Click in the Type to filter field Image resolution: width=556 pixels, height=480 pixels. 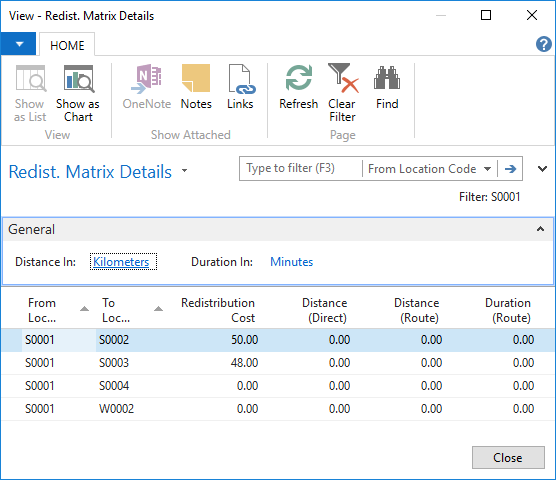301,168
